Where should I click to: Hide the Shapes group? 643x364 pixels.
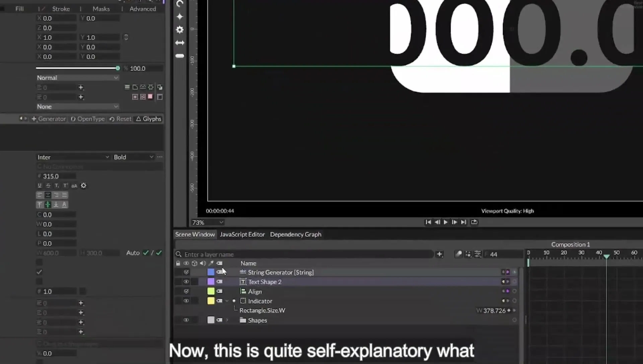point(186,320)
